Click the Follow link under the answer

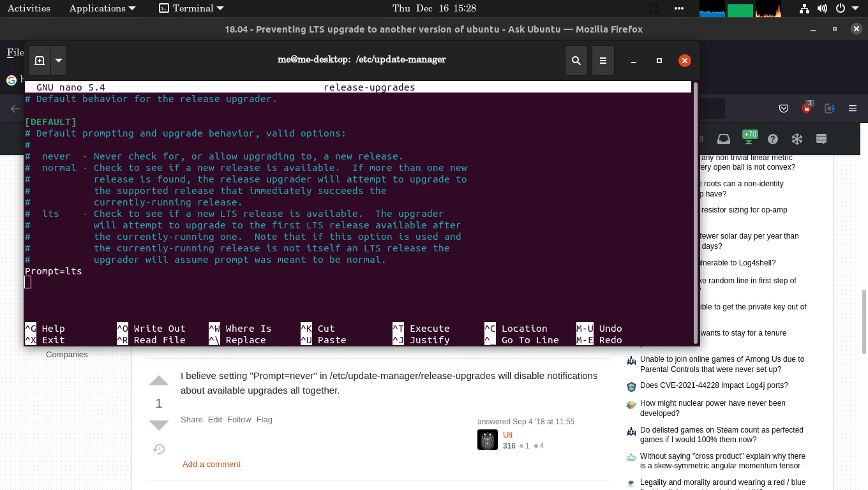pos(239,420)
